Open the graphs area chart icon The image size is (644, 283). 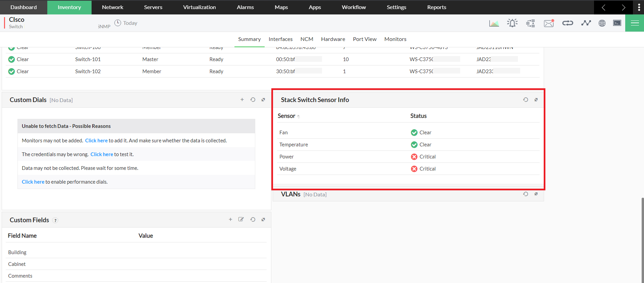[494, 23]
